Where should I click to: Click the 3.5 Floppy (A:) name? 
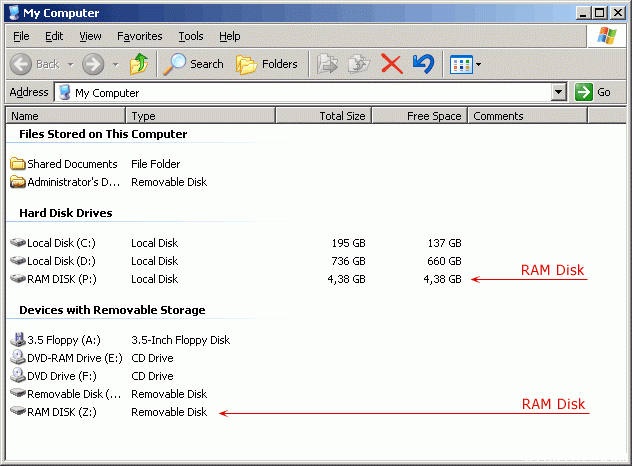[x=64, y=340]
